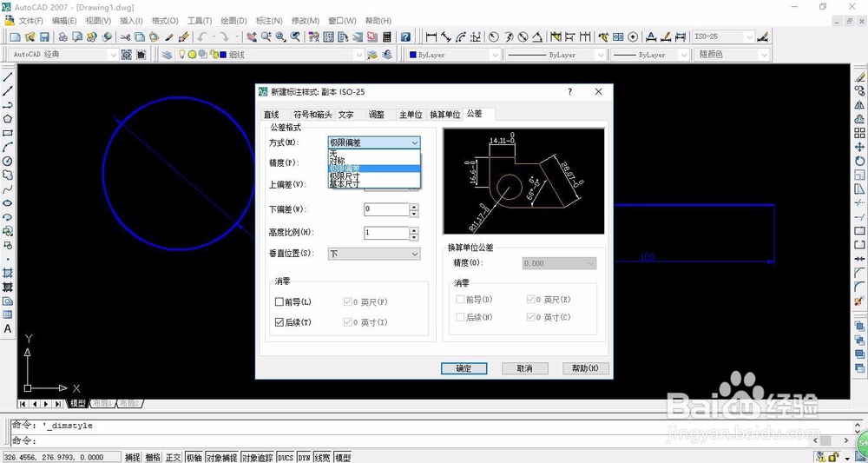Open the Layer Properties Manager icon
This screenshot has width=868, height=463.
click(167, 55)
